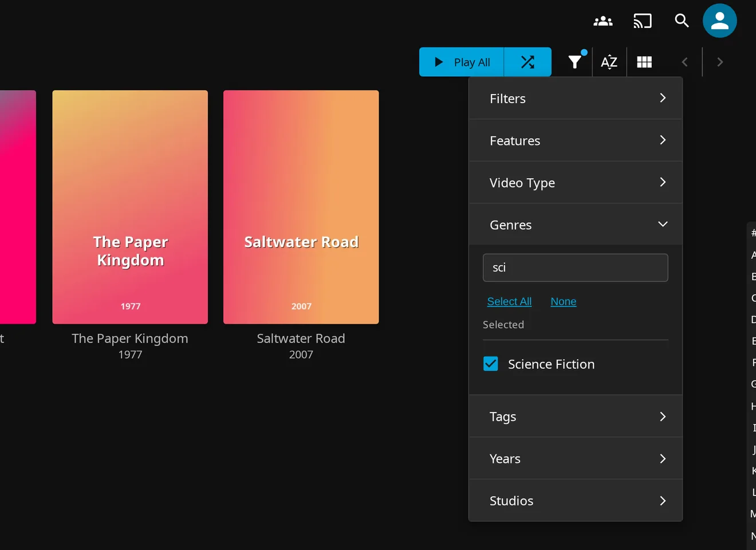Open the A-Z sort options
The image size is (756, 550).
pos(609,62)
